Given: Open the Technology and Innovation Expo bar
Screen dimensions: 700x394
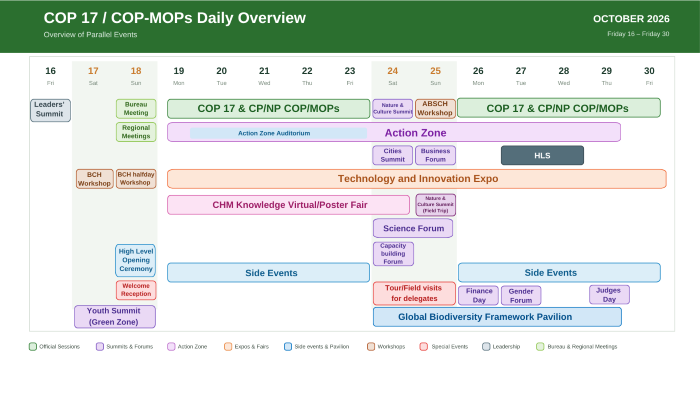Looking at the screenshot, I should [x=417, y=179].
